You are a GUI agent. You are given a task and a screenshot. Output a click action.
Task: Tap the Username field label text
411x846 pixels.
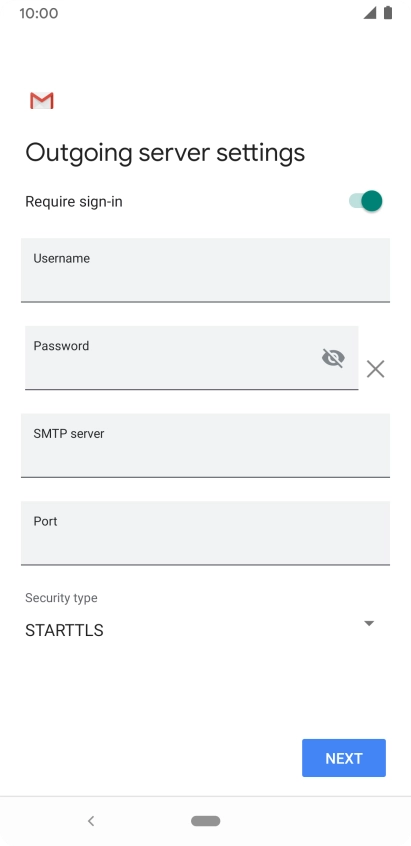(61, 258)
